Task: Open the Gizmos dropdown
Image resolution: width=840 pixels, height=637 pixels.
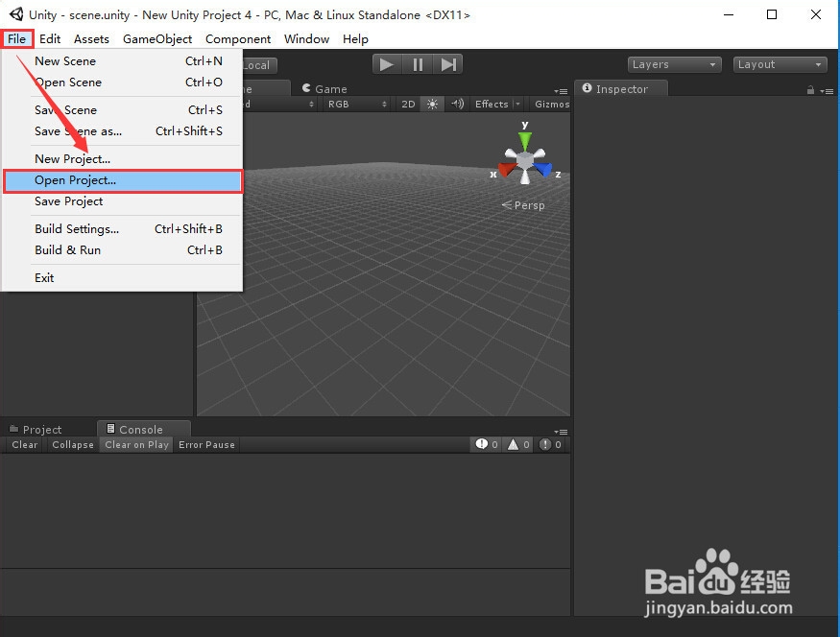Action: (552, 104)
